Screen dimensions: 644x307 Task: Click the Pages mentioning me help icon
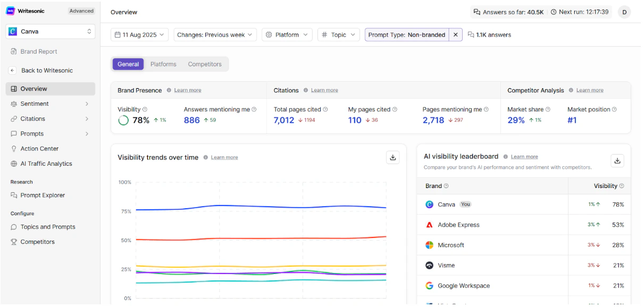(x=486, y=109)
